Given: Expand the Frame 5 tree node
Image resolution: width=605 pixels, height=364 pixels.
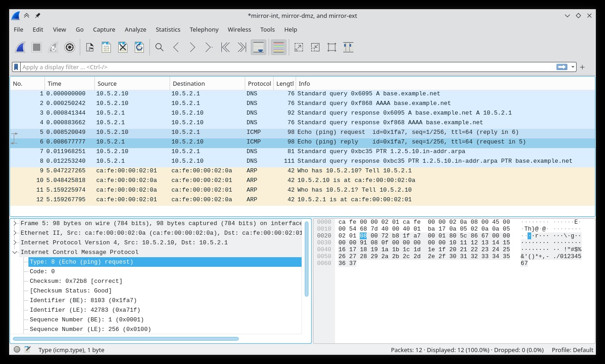Looking at the screenshot, I should tap(15, 223).
